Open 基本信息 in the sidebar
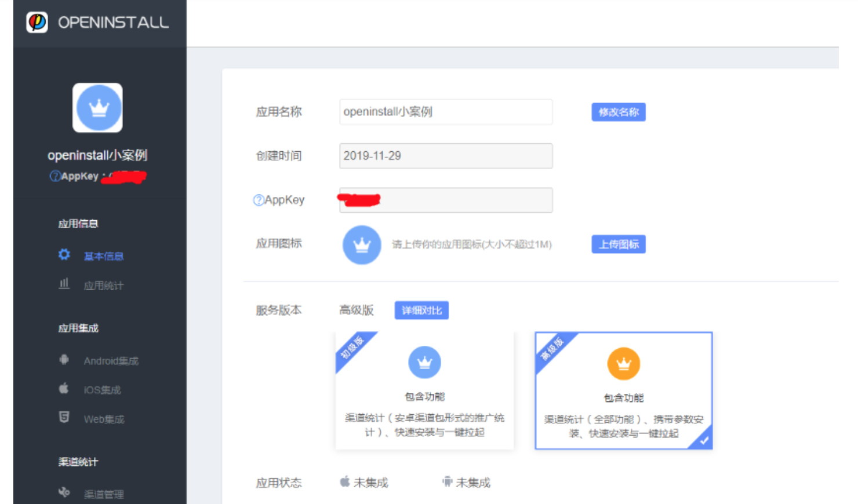The image size is (858, 504). [x=104, y=256]
